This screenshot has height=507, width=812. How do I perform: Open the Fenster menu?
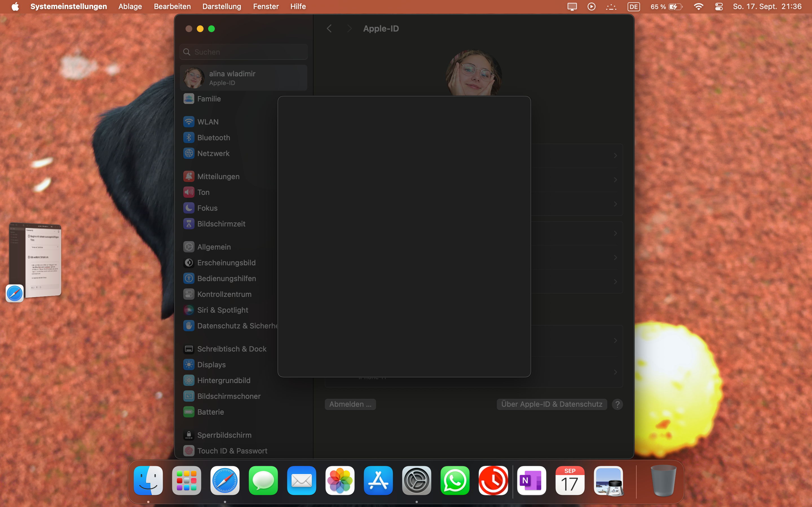266,6
